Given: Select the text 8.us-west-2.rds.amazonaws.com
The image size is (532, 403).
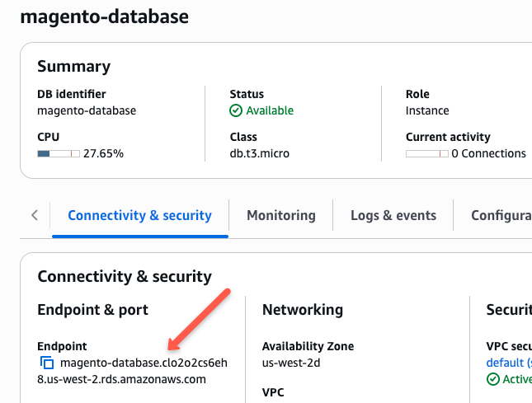Looking at the screenshot, I should click(x=121, y=379).
